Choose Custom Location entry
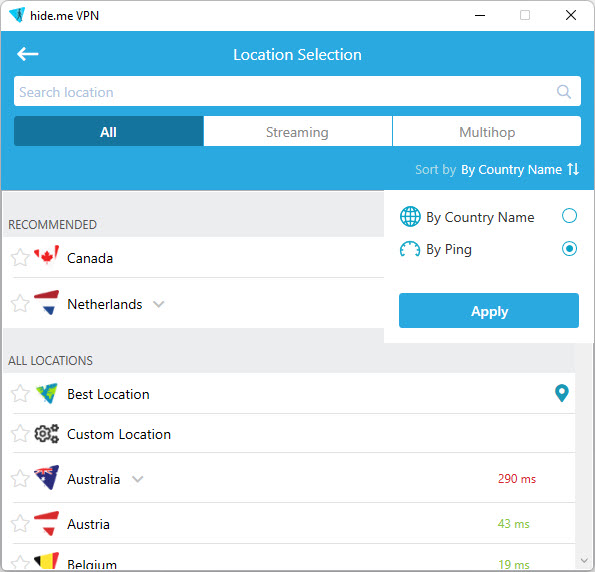Screen dimensions: 595x572 click(x=289, y=433)
